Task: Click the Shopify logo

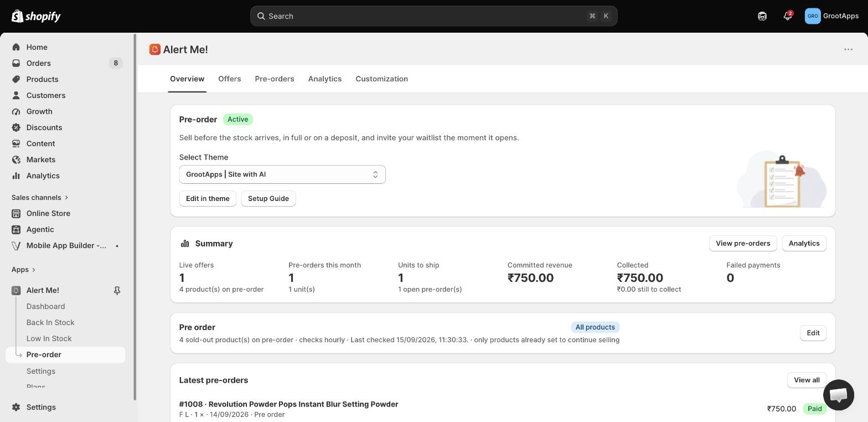Action: 36,16
